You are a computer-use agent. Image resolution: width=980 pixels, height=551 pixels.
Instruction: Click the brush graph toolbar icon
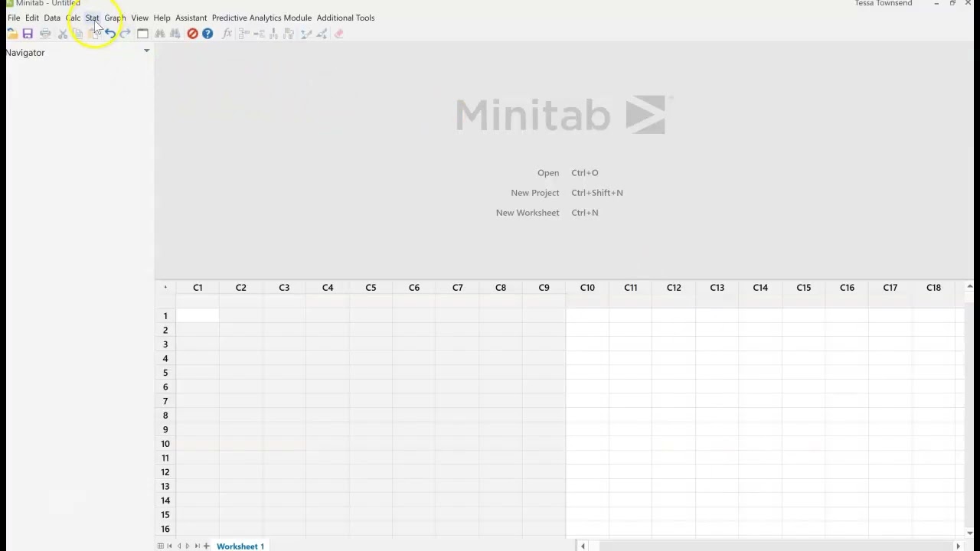click(306, 34)
